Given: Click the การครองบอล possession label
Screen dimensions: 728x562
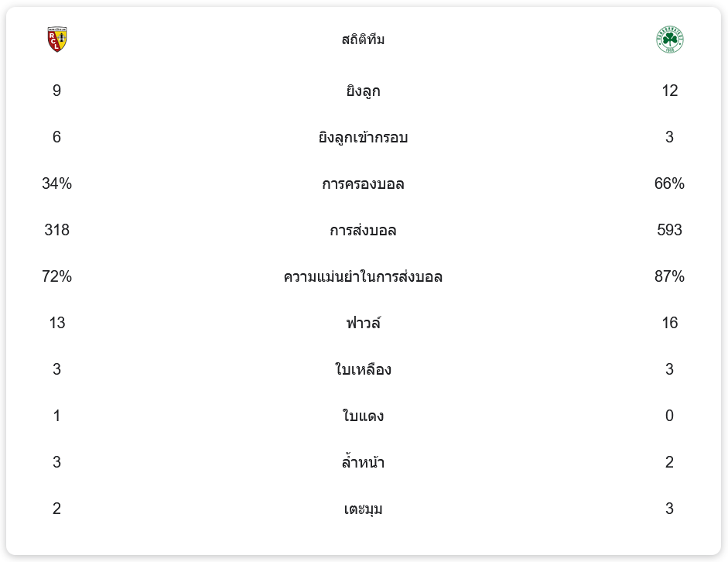Looking at the screenshot, I should 363,184.
